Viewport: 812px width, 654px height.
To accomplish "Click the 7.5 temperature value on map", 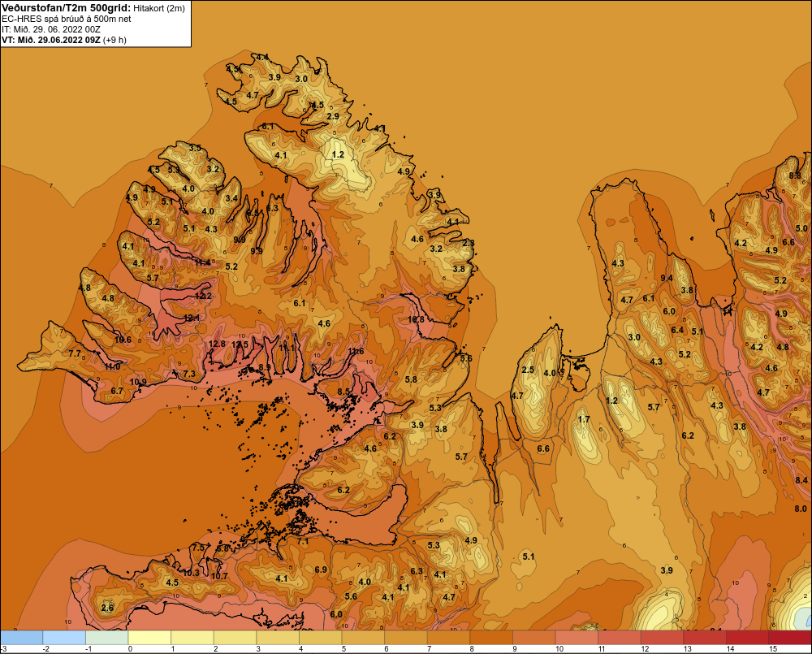I will point(198,548).
